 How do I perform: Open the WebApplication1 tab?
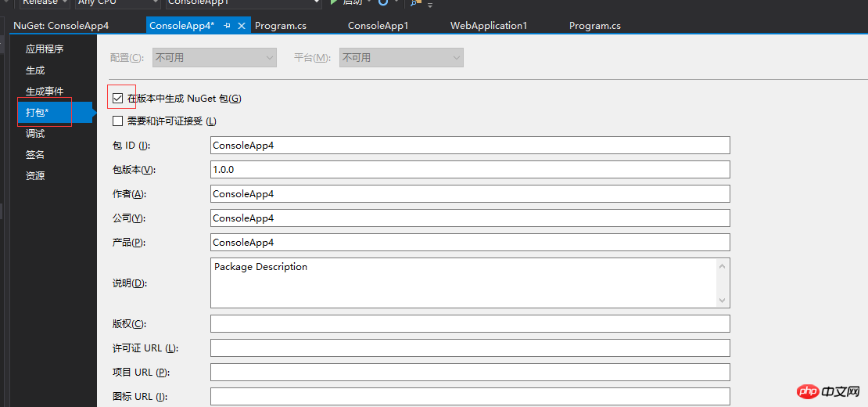click(489, 26)
